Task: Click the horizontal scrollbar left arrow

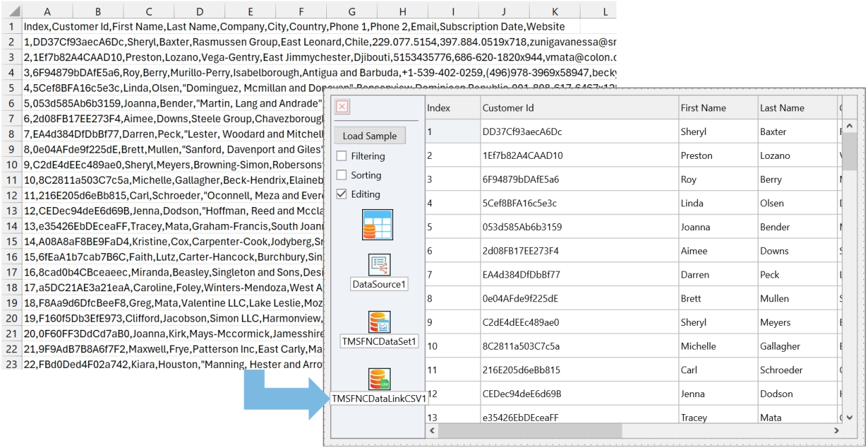Action: (x=433, y=431)
